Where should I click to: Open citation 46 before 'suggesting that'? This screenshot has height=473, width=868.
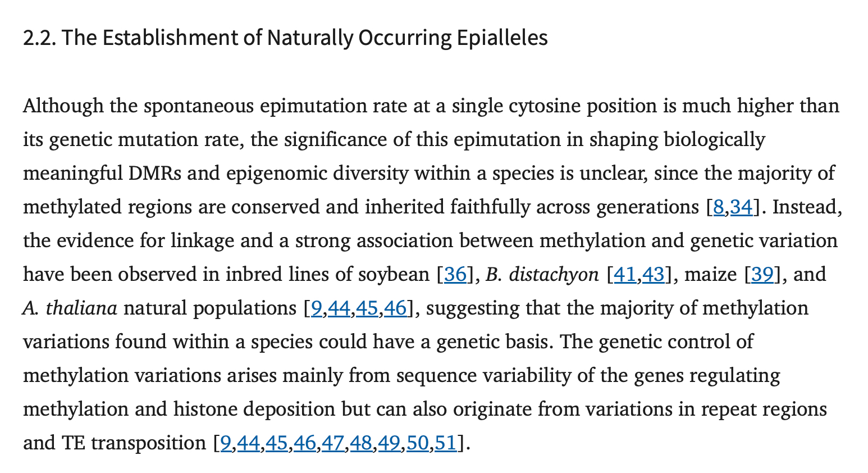395,309
